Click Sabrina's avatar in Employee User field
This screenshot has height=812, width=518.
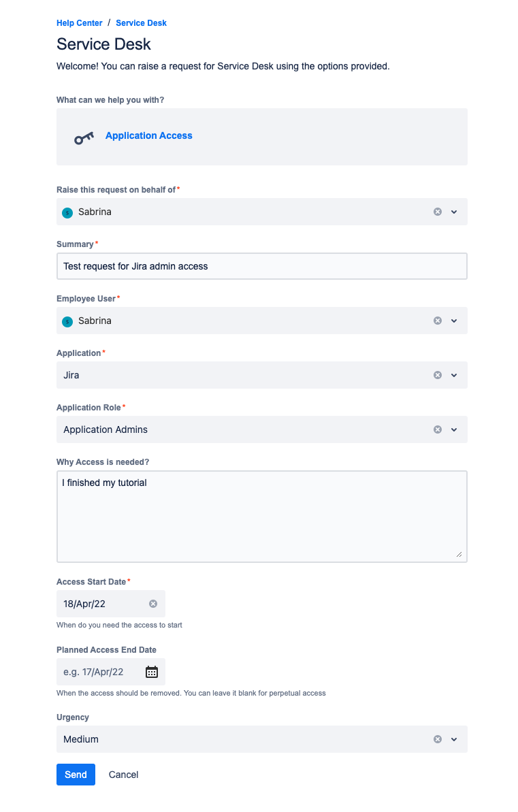pos(67,320)
